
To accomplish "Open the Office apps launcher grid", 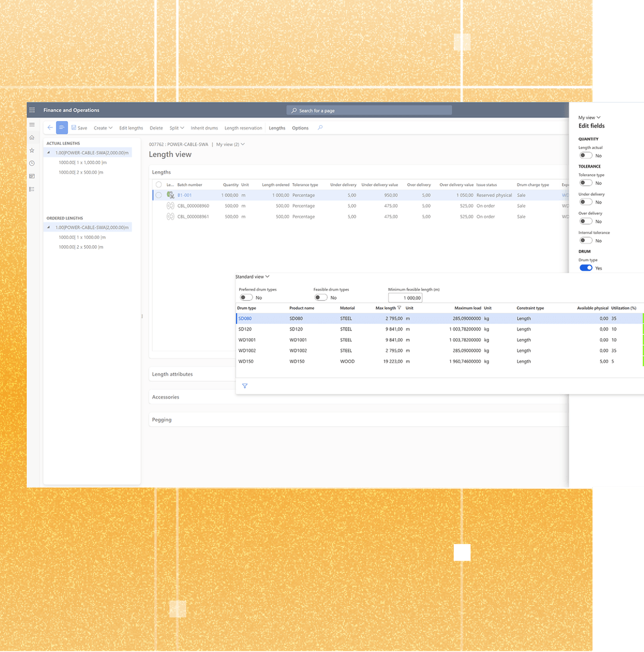I will point(32,110).
